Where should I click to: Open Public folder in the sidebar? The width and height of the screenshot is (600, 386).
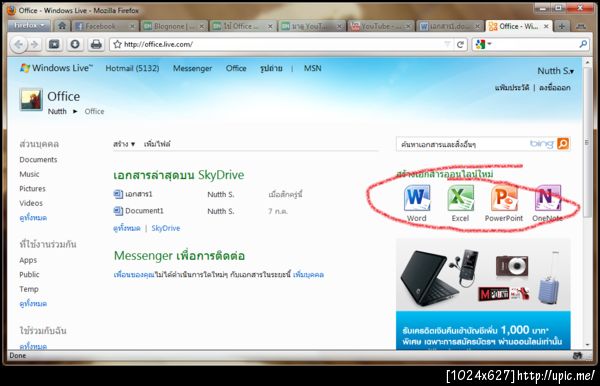pyautogui.click(x=29, y=275)
